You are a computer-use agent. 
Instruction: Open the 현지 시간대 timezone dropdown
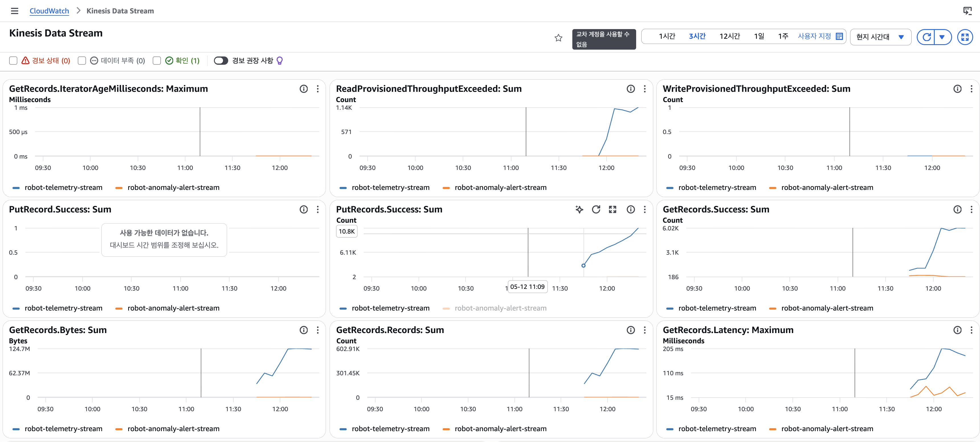click(x=880, y=37)
